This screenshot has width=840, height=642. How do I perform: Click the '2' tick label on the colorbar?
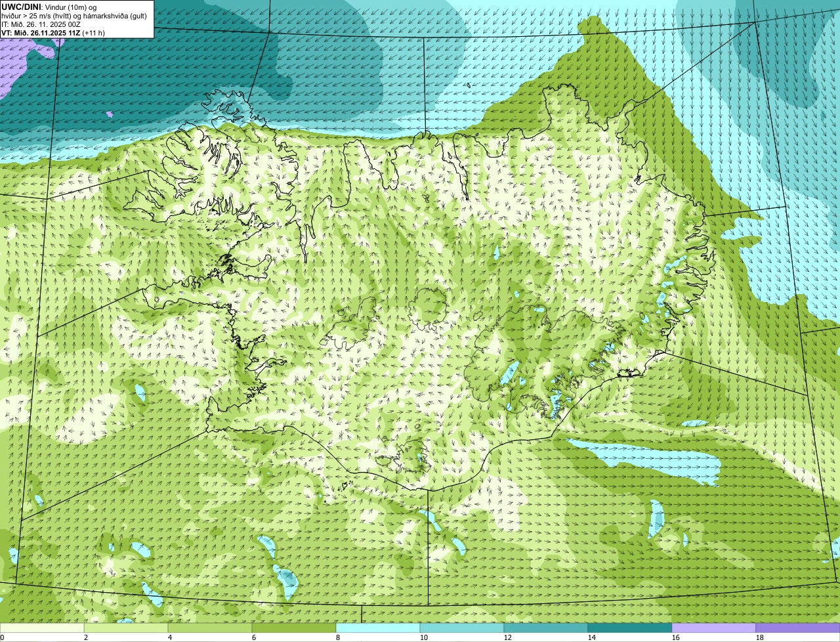coord(86,637)
